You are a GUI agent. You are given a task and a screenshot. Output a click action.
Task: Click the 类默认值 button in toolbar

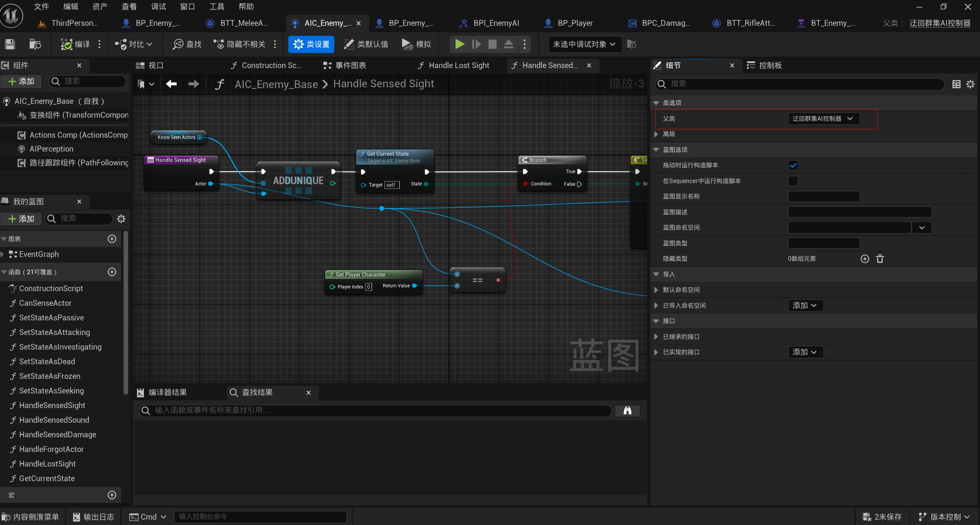(x=366, y=44)
